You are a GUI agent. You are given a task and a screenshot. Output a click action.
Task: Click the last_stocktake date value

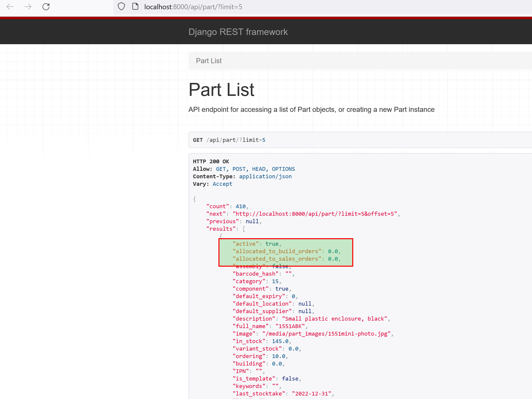312,394
